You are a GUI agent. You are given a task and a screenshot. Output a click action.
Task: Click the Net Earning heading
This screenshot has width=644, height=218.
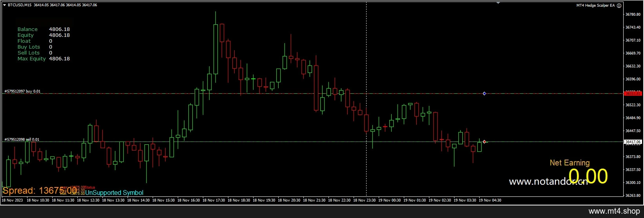569,163
